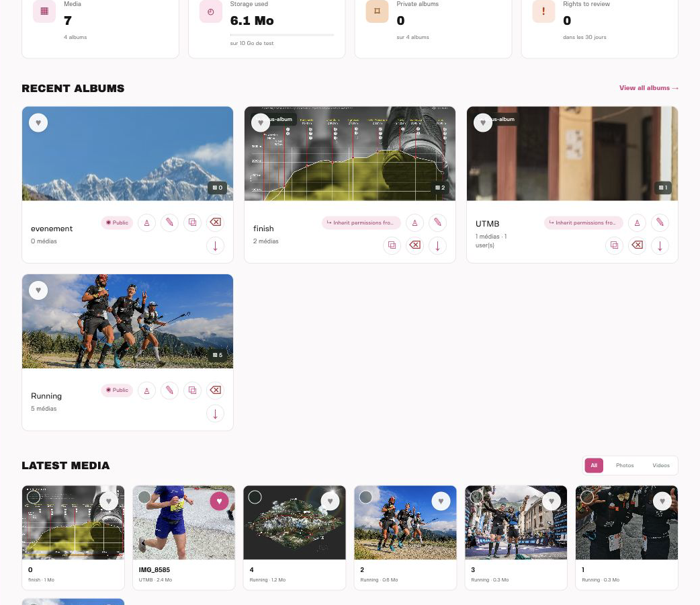Edit the UTMB album with pencil icon

(660, 223)
